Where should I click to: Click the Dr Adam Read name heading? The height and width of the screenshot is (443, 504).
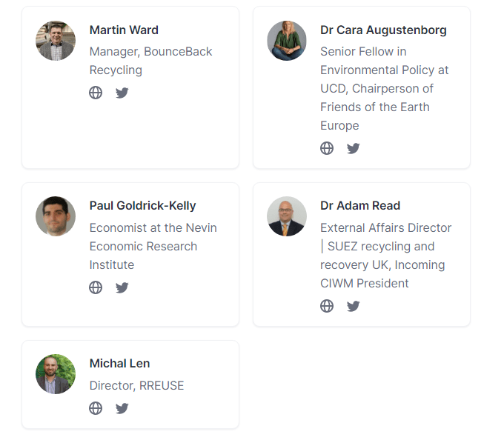[x=360, y=205]
